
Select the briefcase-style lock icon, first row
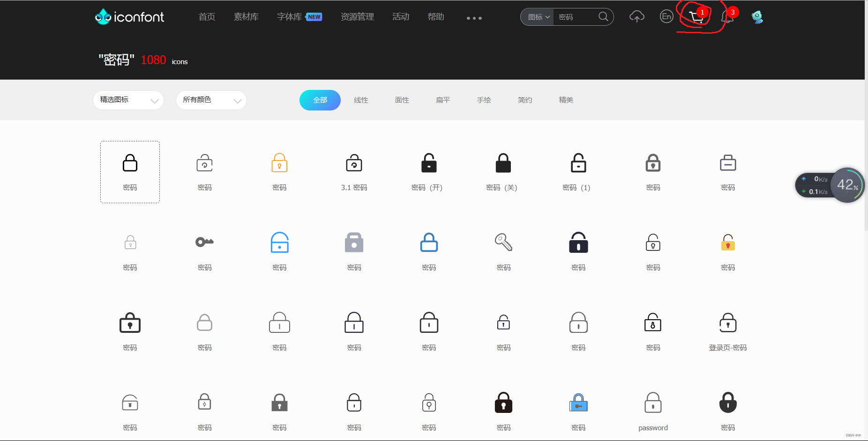(728, 163)
